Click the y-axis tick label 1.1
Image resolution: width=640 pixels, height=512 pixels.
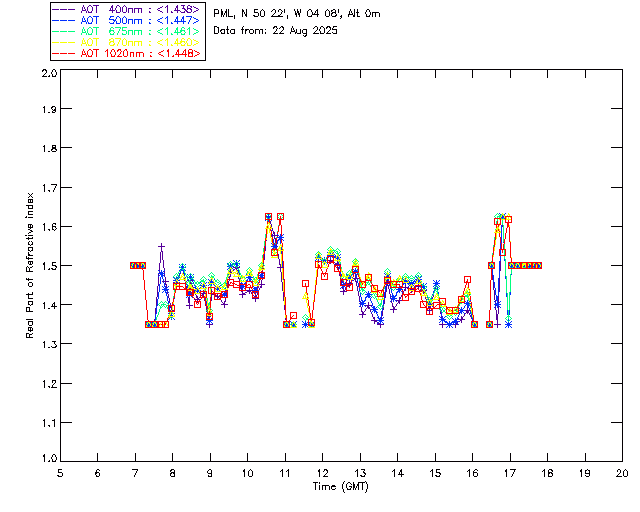tap(49, 423)
